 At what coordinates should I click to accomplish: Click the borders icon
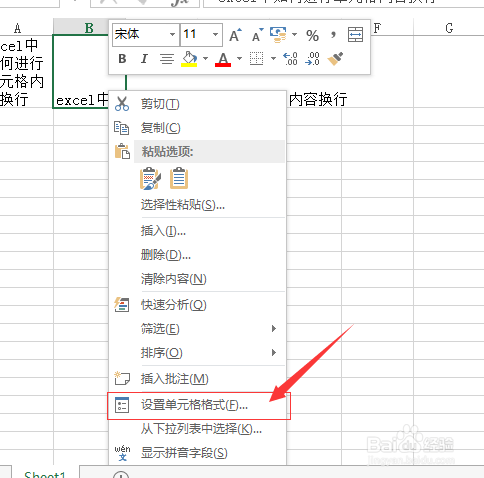point(256,59)
